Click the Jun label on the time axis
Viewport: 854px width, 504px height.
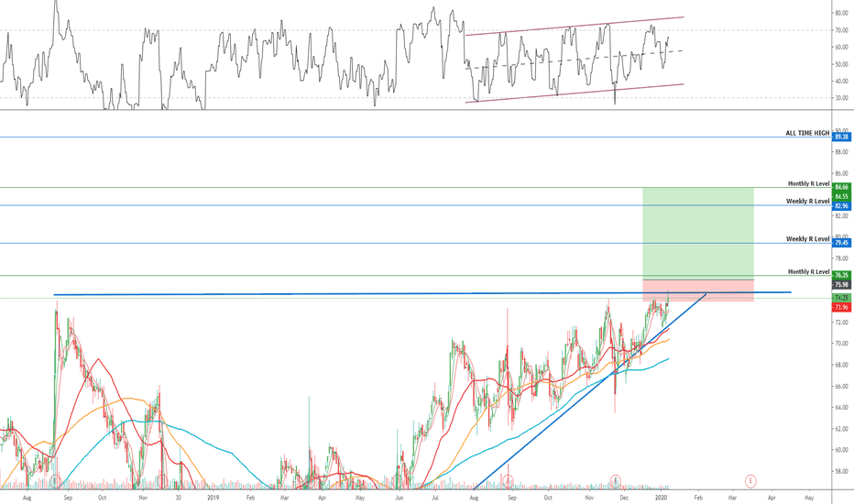(400, 498)
